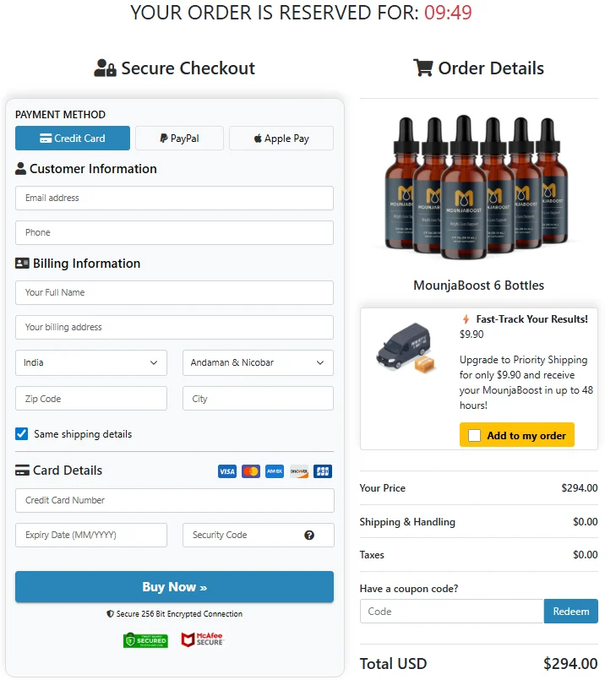Uncheck the Same shipping details checkbox
Viewport: 616px width, 680px height.
coord(20,433)
